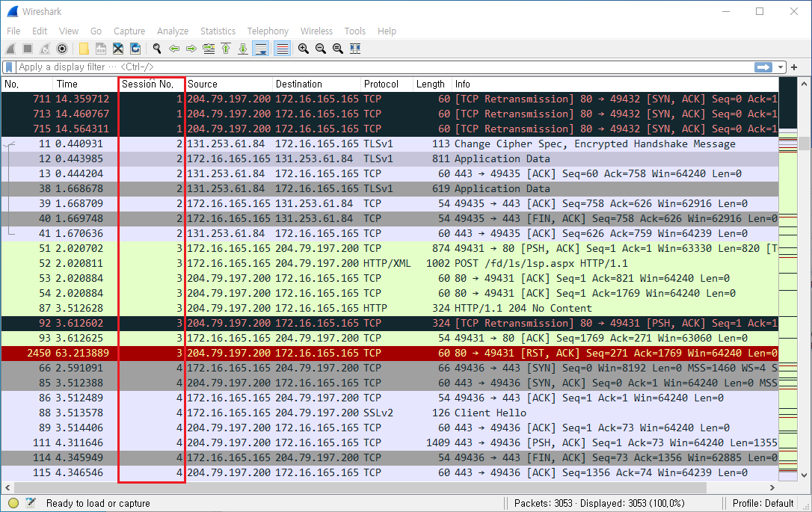Sort by the Info column header

615,84
